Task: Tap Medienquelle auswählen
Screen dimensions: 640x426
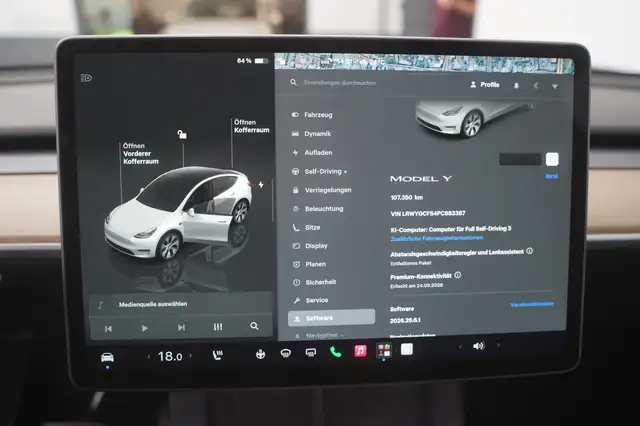Action: (153, 304)
